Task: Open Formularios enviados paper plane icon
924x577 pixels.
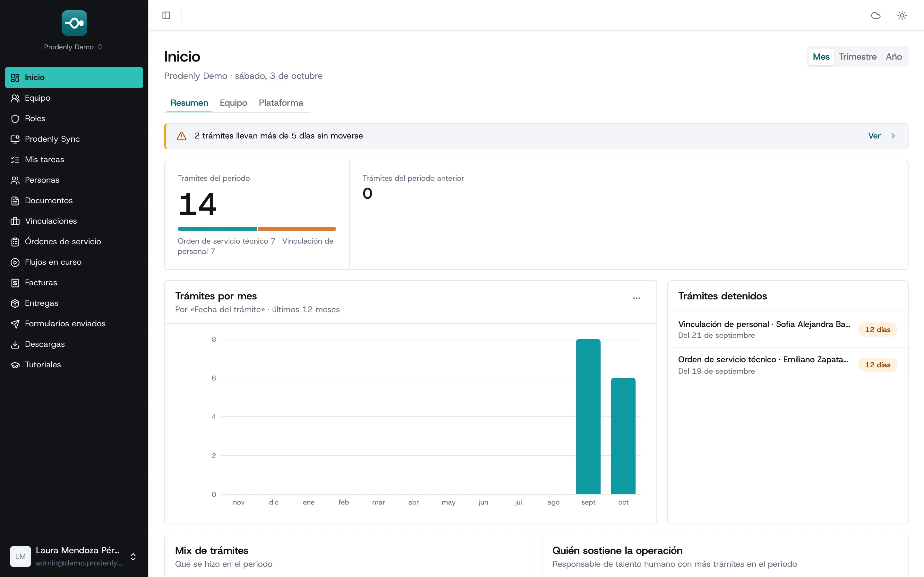Action: click(15, 324)
